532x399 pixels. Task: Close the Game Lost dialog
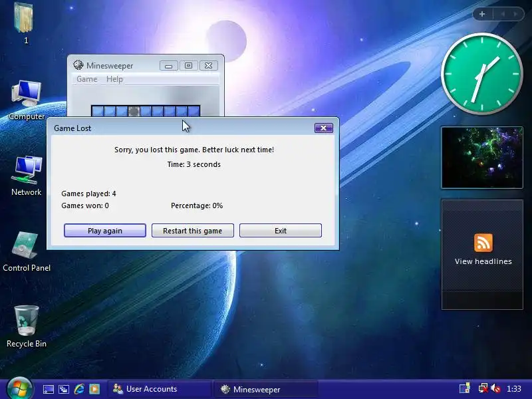pyautogui.click(x=323, y=128)
